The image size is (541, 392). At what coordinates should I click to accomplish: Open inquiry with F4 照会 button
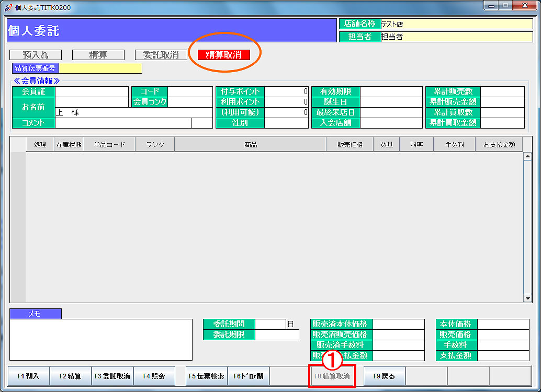click(x=154, y=376)
